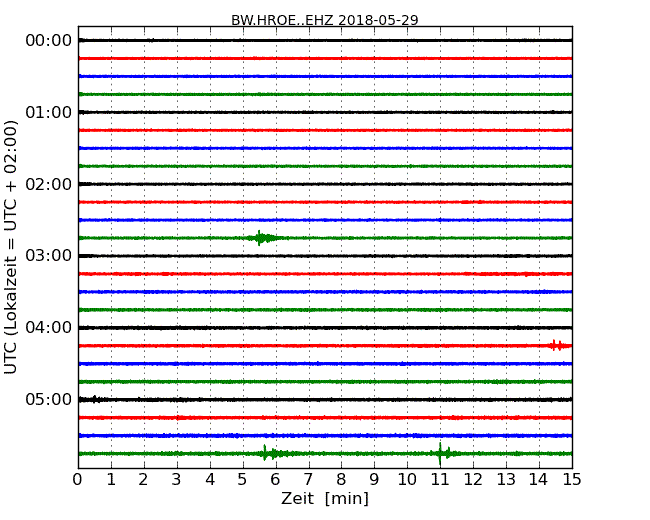Click the x-axis tick label 6
Image resolution: width=650 pixels, height=520 pixels.
pos(275,480)
